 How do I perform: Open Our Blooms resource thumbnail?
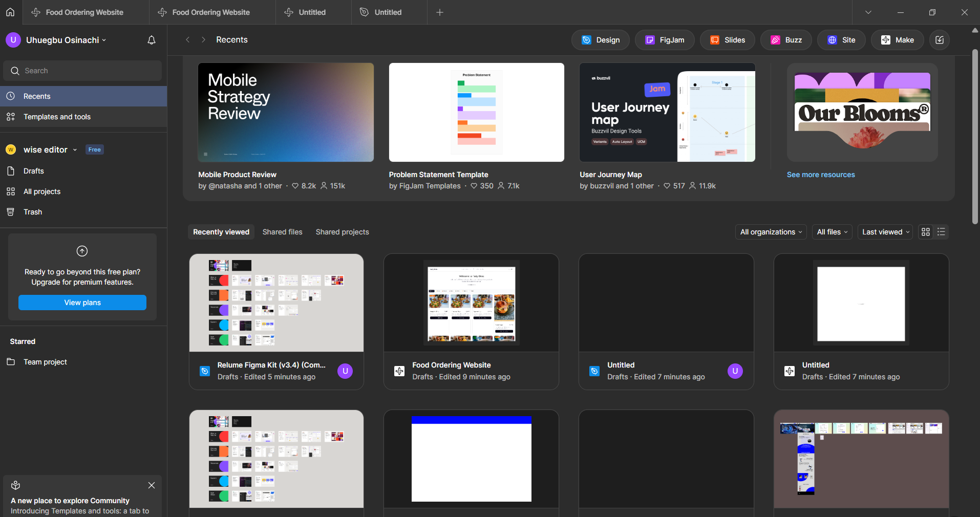point(862,112)
